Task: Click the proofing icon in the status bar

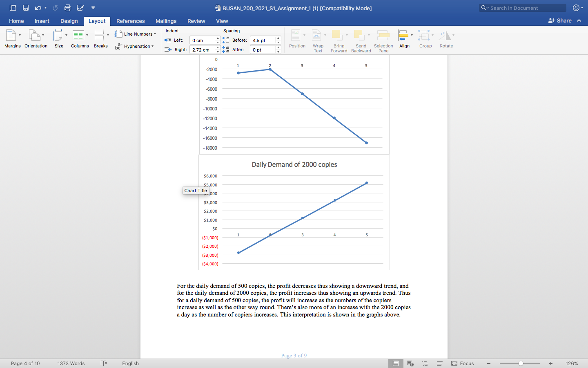Action: [104, 363]
